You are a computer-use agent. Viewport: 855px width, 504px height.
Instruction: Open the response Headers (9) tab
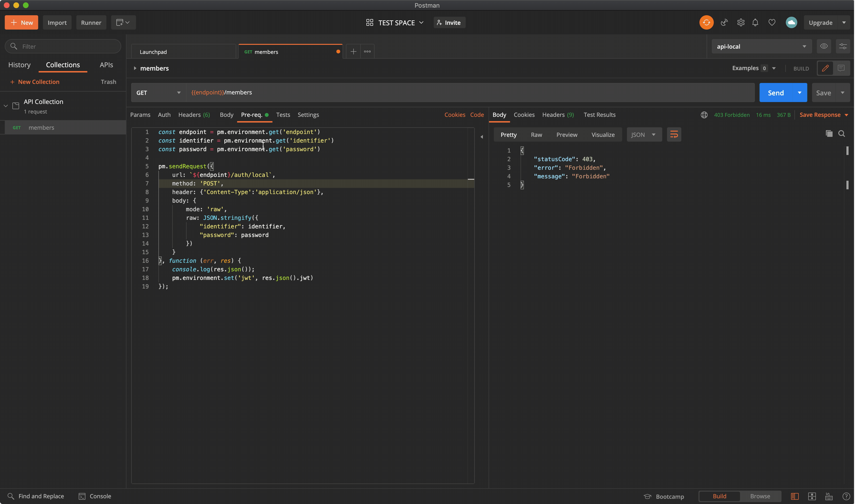[558, 115]
